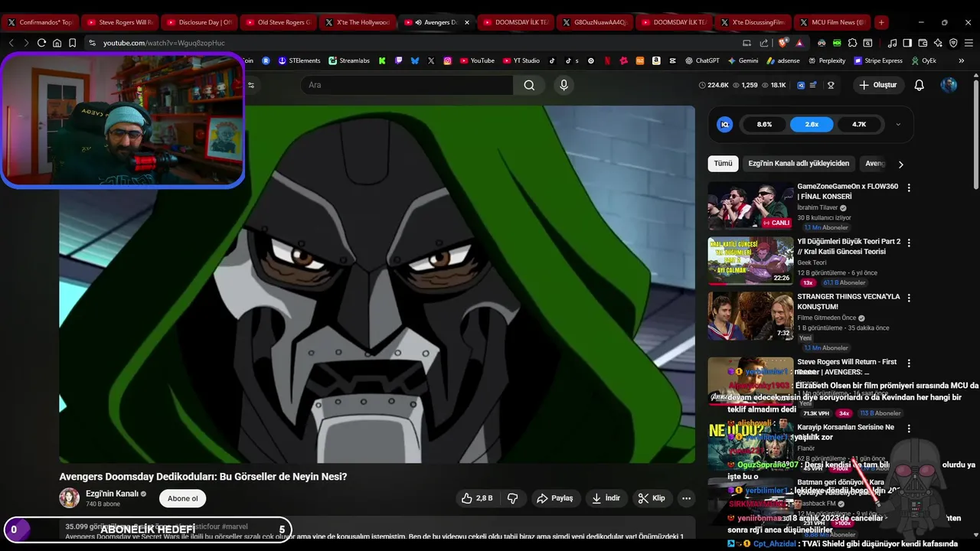Screen dimensions: 980x551
Task: Go to the browser home page
Action: coord(57,43)
